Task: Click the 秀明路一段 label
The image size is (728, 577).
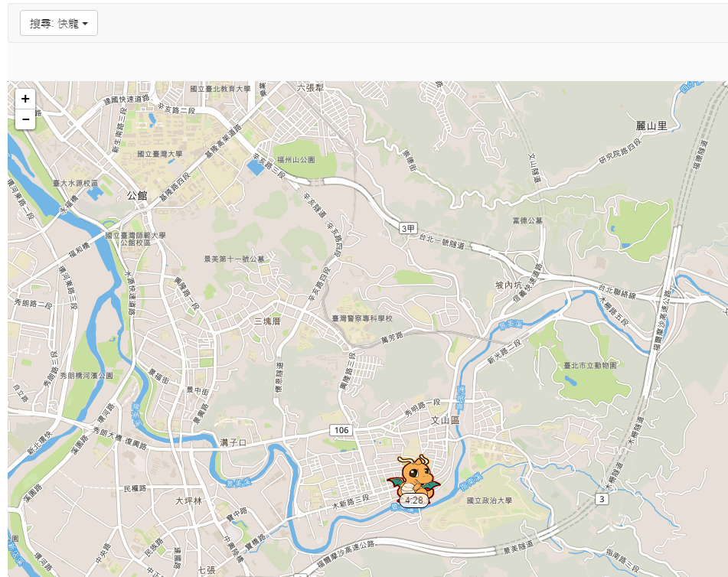Action: coord(422,406)
